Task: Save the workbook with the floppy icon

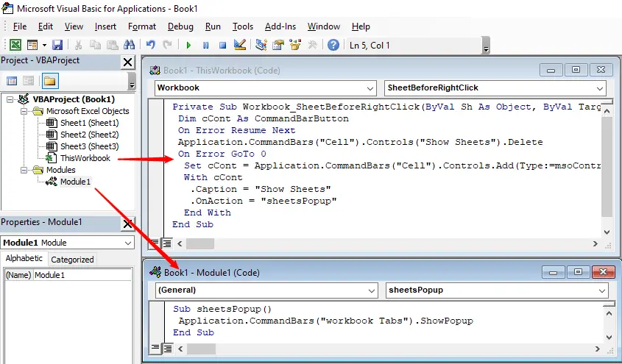Action: [x=57, y=45]
